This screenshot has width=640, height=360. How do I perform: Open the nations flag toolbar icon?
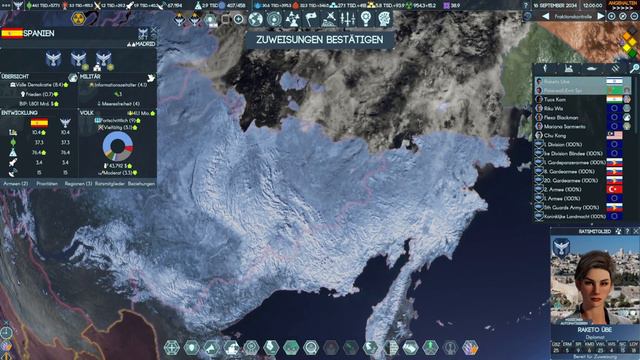click(x=311, y=19)
